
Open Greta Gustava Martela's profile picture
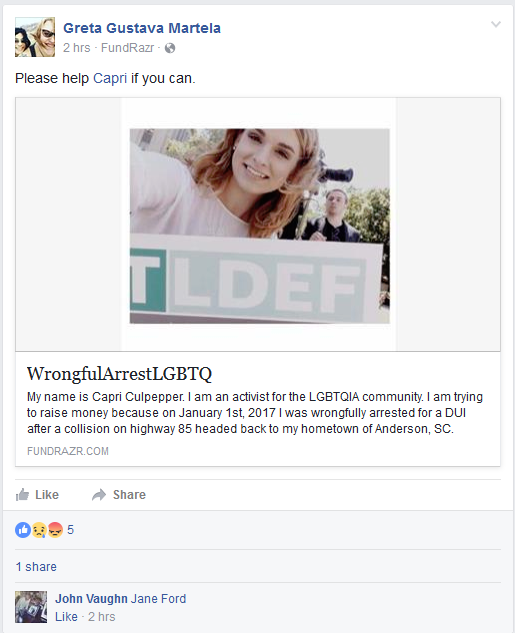tap(35, 37)
